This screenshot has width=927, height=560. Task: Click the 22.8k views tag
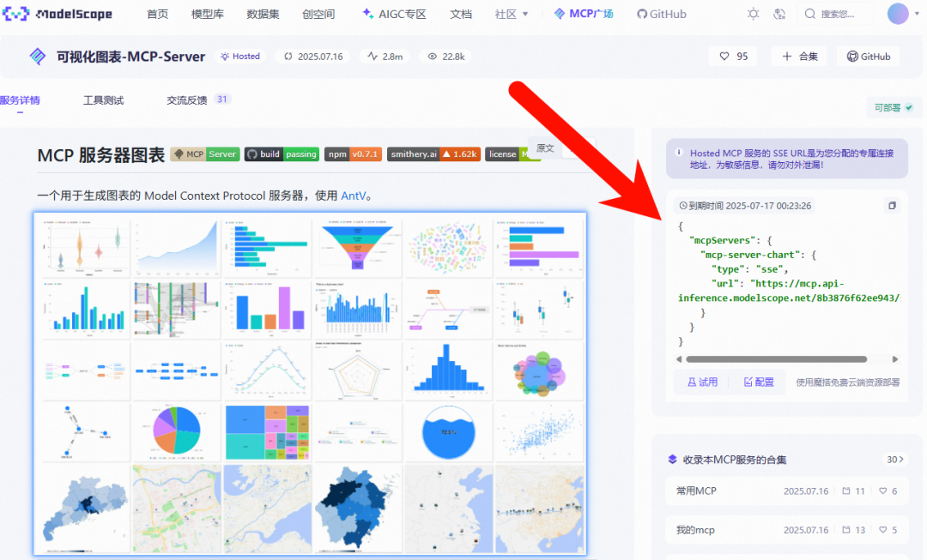click(446, 57)
